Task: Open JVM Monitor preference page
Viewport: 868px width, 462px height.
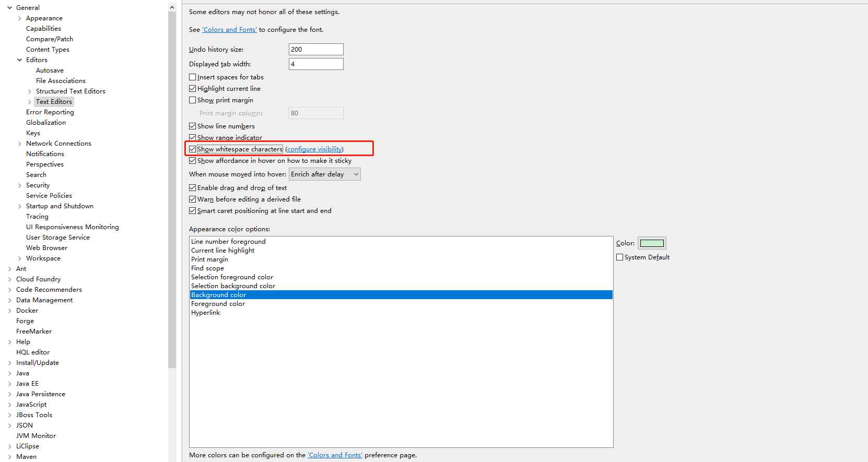Action: coord(36,436)
